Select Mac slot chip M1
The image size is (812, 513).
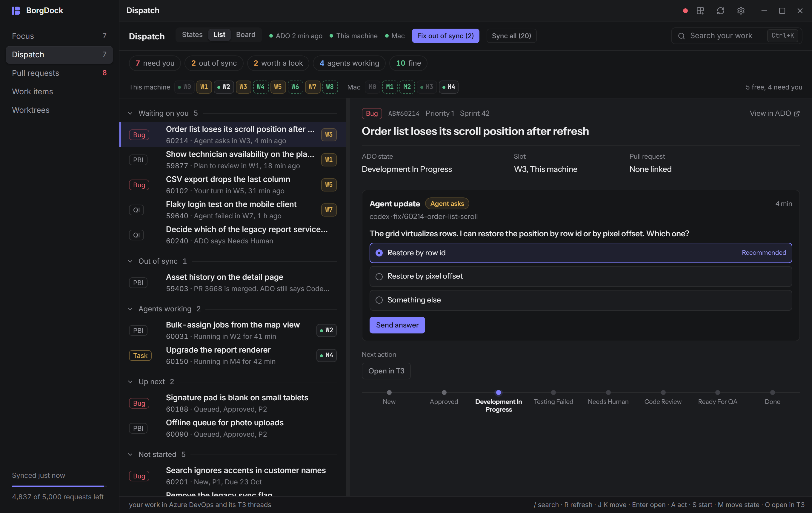[x=390, y=87]
